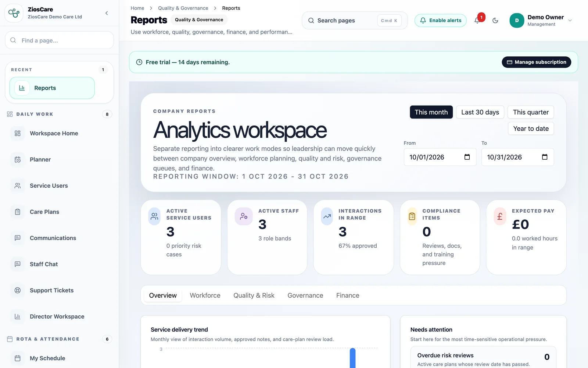Open the Demo Owner account dropdown
The height and width of the screenshot is (368, 588).
(541, 21)
